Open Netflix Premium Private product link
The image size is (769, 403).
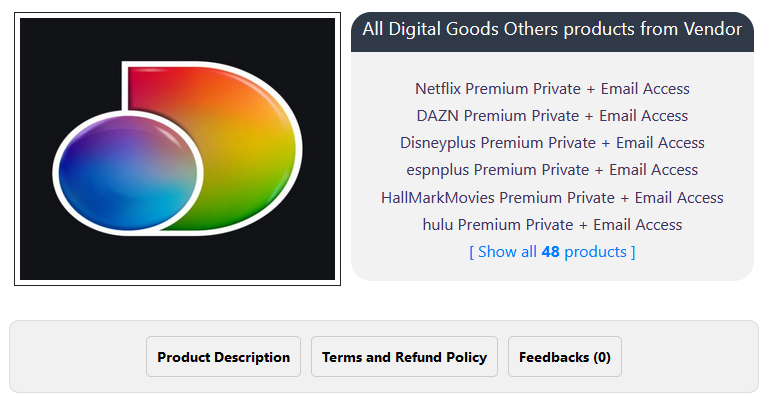(x=552, y=89)
